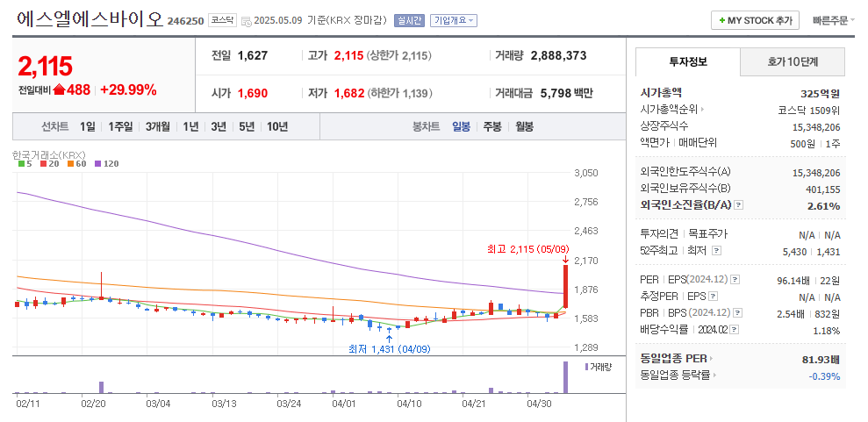The width and height of the screenshot is (868, 422).
Task: Select the 3년 line chart period
Action: click(219, 126)
